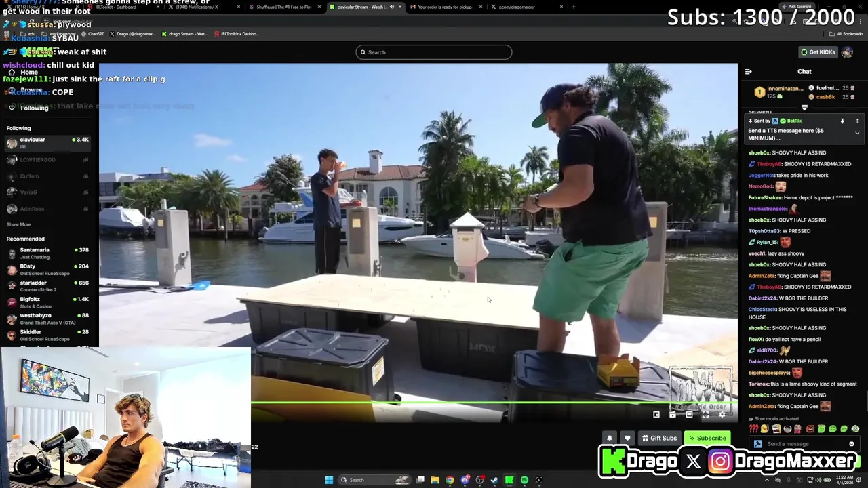Open the Cuffem channel in Following

[47, 176]
